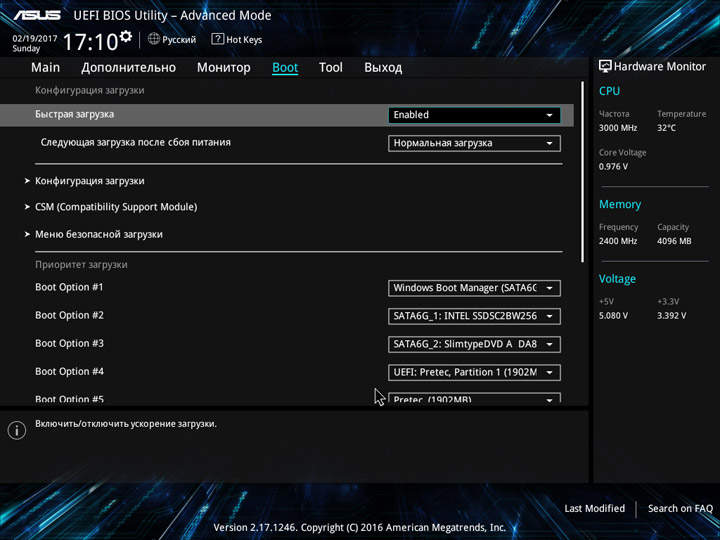Click the date 02/19/2017

35,39
